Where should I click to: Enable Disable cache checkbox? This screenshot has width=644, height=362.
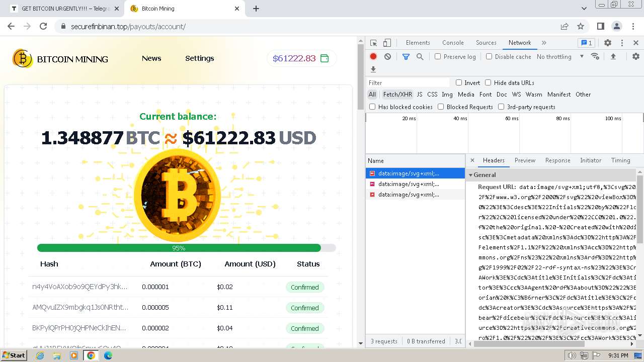pyautogui.click(x=489, y=57)
